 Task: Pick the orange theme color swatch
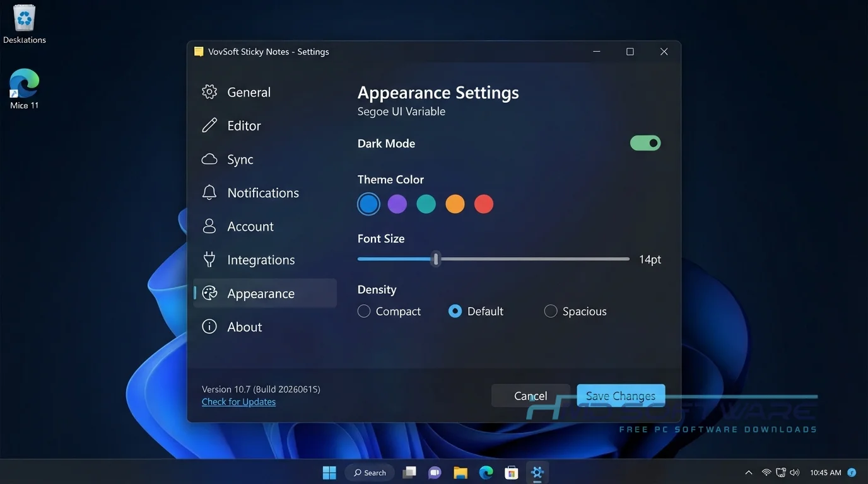tap(455, 204)
